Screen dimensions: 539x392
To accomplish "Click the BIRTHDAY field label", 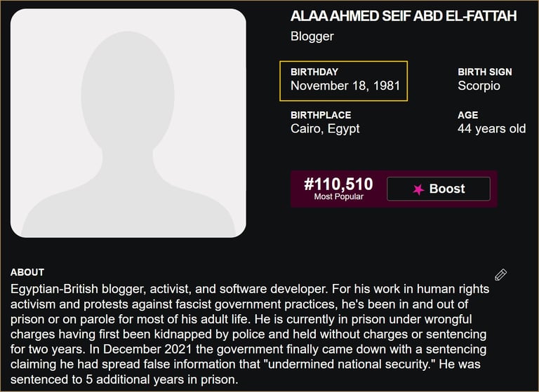I will (314, 72).
